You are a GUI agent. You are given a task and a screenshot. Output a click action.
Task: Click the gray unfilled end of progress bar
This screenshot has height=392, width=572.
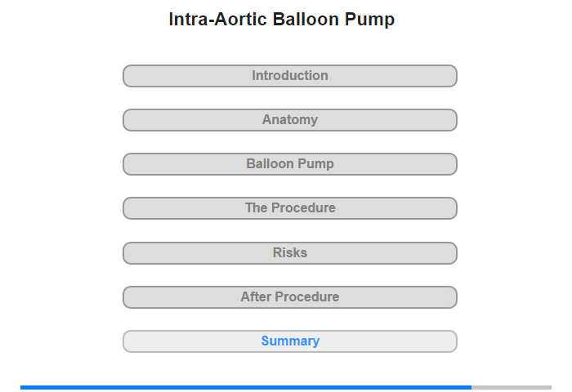512,387
